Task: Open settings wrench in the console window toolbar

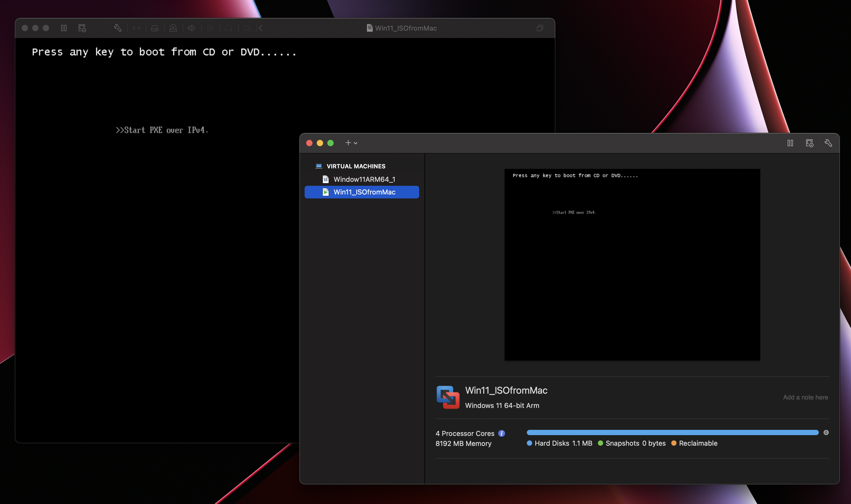Action: click(117, 28)
